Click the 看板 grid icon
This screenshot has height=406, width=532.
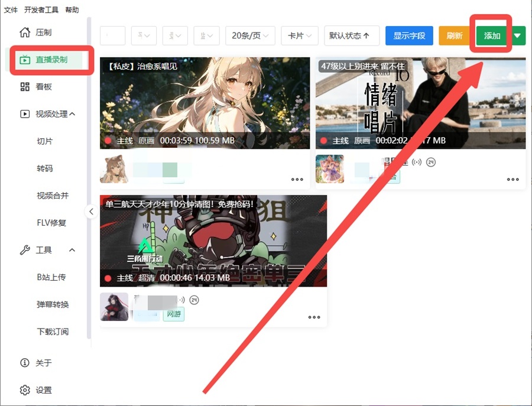tap(25, 87)
